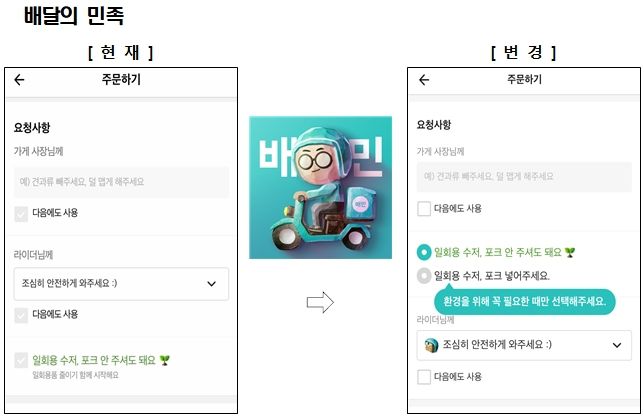Click store request input field on right
The image size is (644, 419).
[x=524, y=177]
